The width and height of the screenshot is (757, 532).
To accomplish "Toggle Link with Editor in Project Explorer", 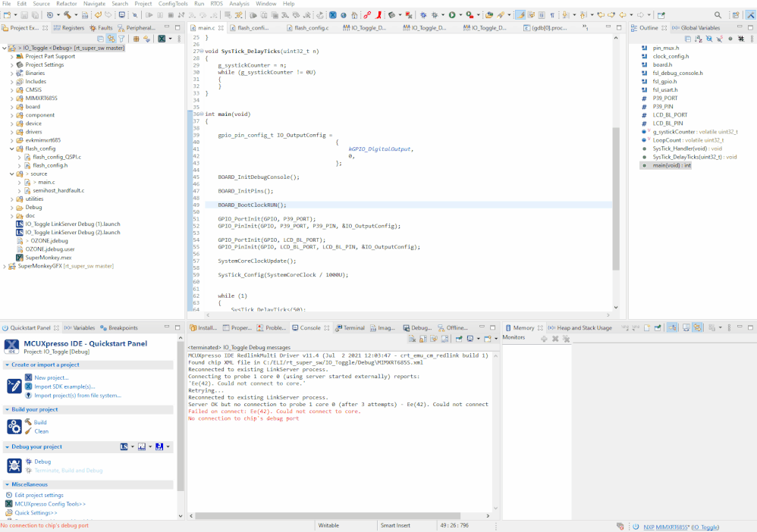I will [111, 39].
